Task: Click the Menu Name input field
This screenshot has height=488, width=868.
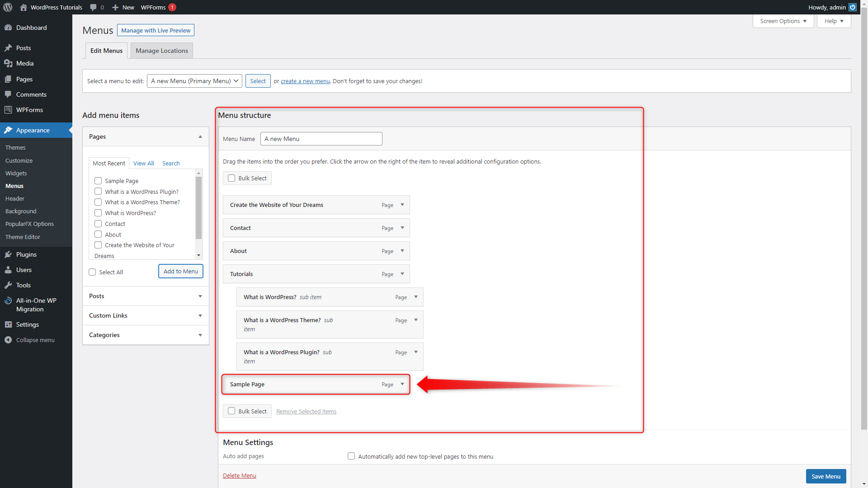Action: coord(321,138)
